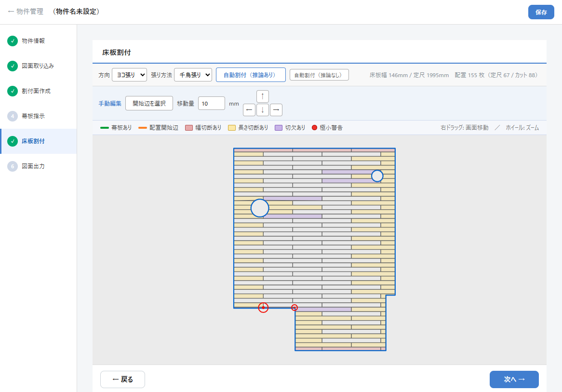This screenshot has height=392, width=562.
Task: Click the green check icon for 床板割付
Action: coord(13,141)
